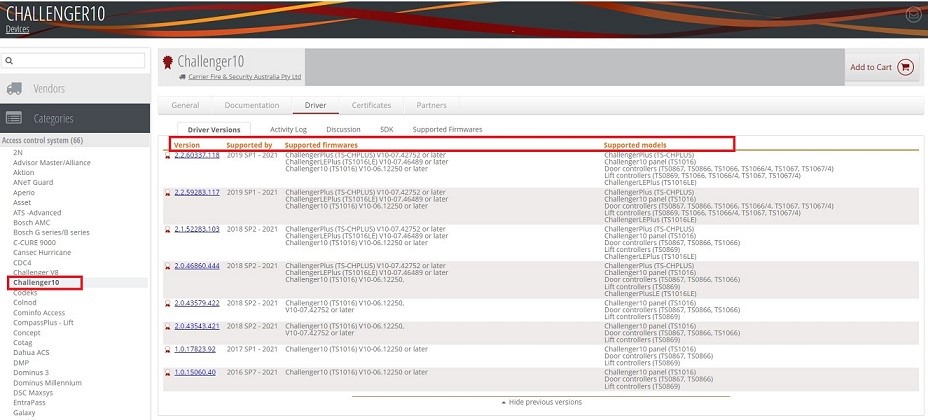Select Bosch G series/B series entry
Image resolution: width=928 pixels, height=420 pixels.
(51, 233)
